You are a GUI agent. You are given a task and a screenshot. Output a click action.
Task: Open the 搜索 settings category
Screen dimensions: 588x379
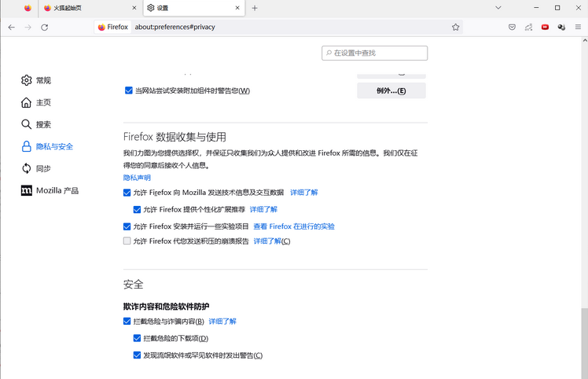click(x=36, y=124)
